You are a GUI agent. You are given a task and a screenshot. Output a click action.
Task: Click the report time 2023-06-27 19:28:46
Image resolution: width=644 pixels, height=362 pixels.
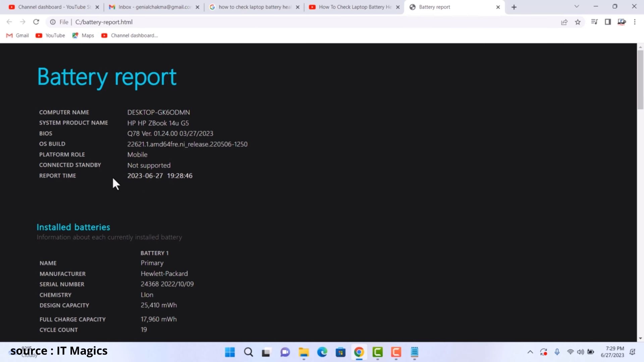(160, 176)
